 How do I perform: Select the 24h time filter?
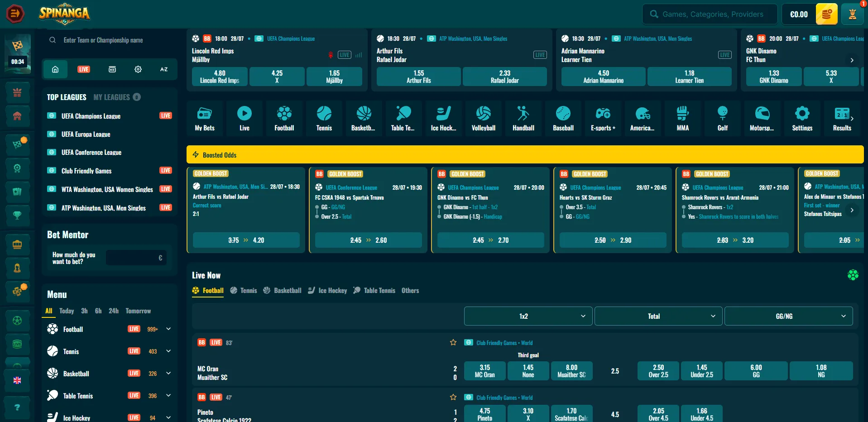pyautogui.click(x=114, y=311)
